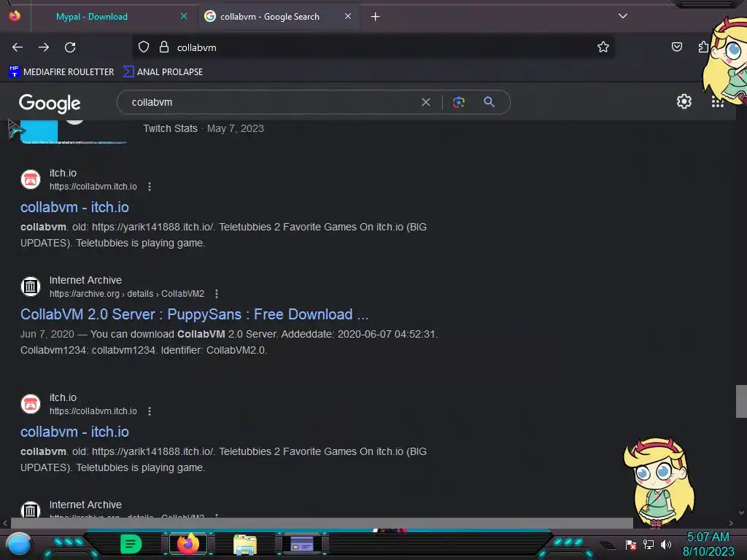
Task: Click the Action Center flag tray icon
Action: tap(631, 545)
